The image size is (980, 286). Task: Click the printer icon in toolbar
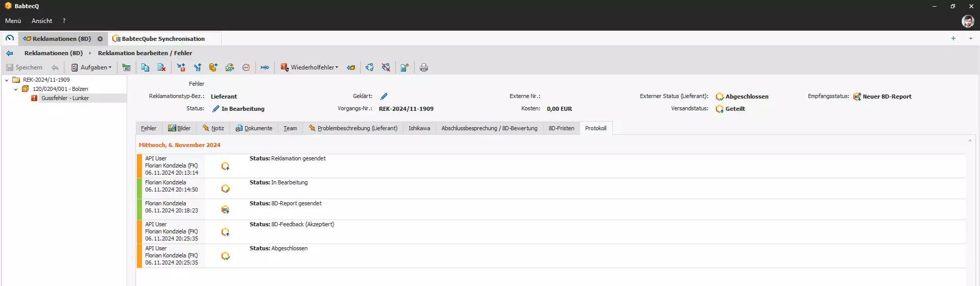coord(424,67)
